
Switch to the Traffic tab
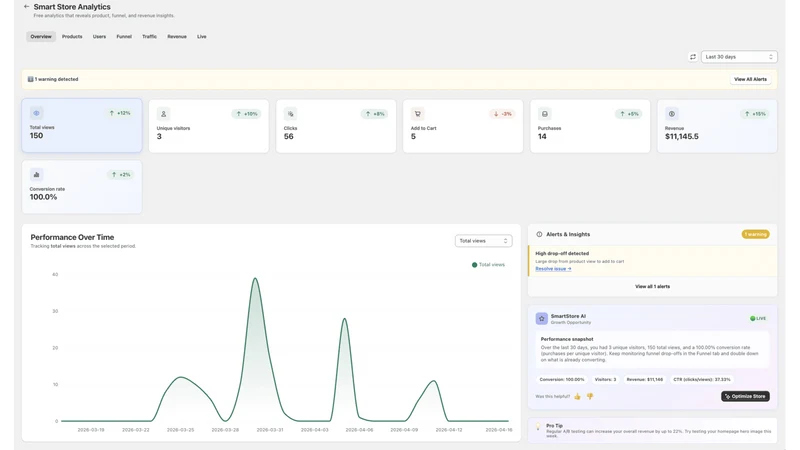tap(149, 37)
